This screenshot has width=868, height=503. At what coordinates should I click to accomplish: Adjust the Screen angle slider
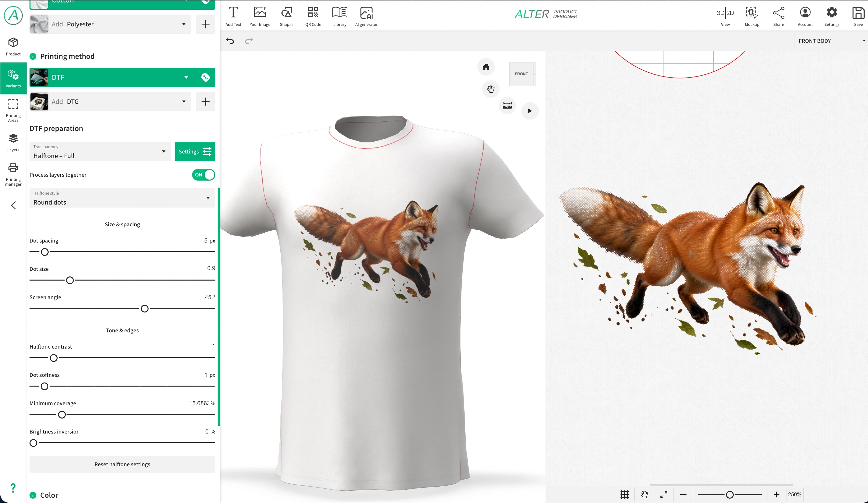[145, 309]
